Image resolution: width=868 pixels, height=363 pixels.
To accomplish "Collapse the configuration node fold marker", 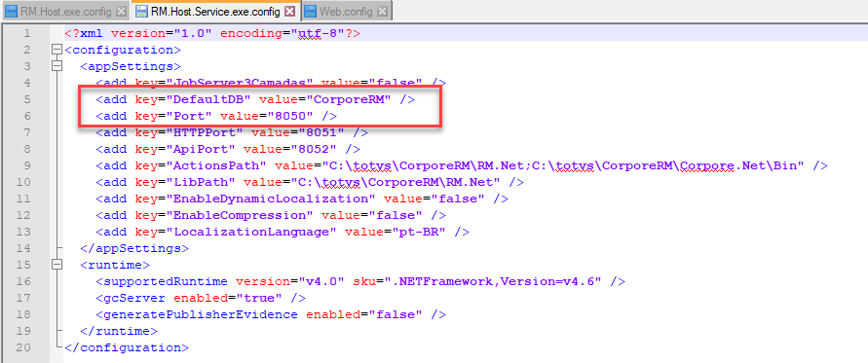I will (56, 50).
